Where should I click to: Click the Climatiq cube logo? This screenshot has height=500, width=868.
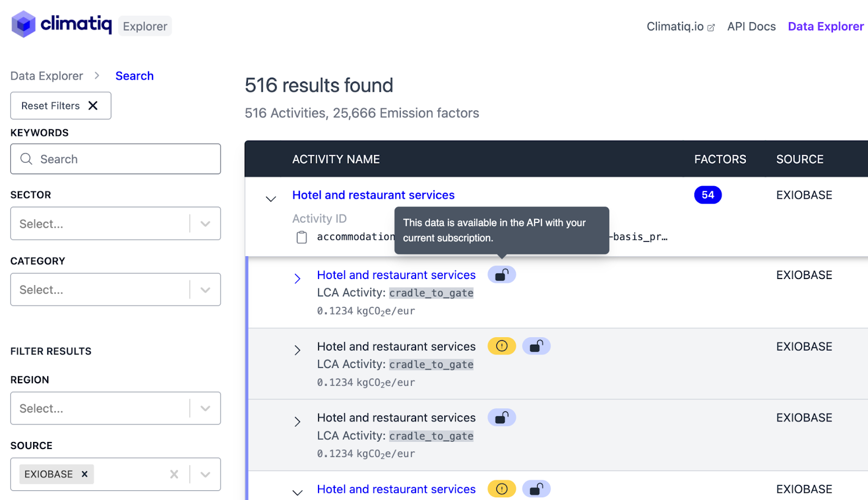click(x=23, y=24)
